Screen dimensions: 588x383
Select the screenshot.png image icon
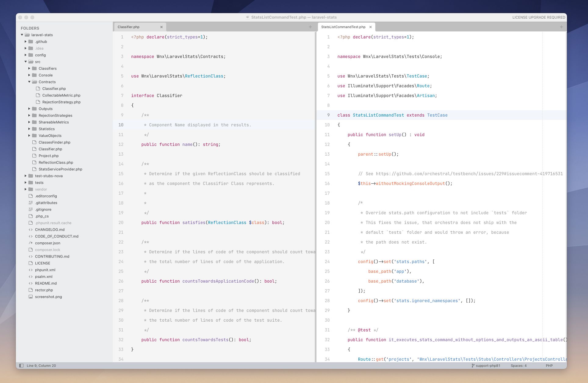click(30, 297)
